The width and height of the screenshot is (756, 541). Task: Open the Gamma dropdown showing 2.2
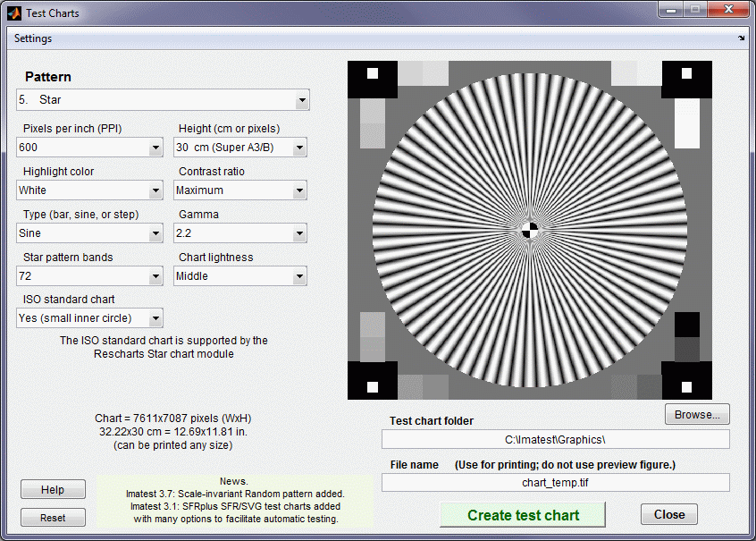[240, 233]
